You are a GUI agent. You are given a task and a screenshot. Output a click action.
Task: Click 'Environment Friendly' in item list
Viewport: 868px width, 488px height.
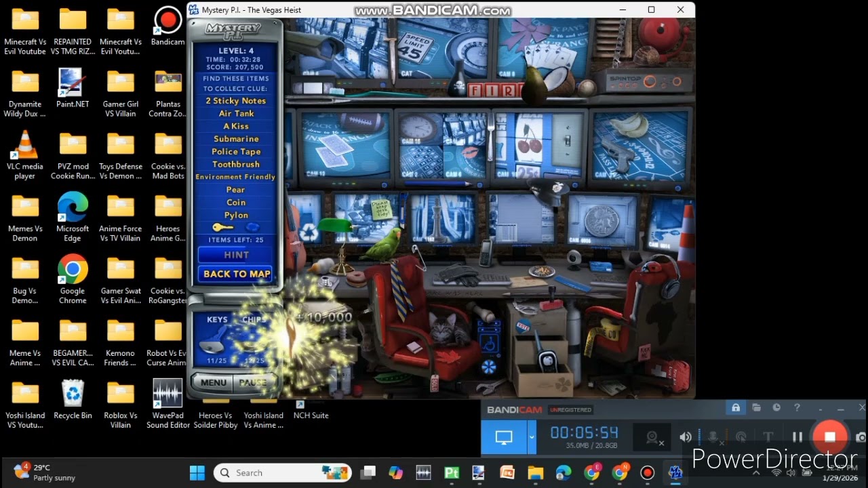point(235,177)
